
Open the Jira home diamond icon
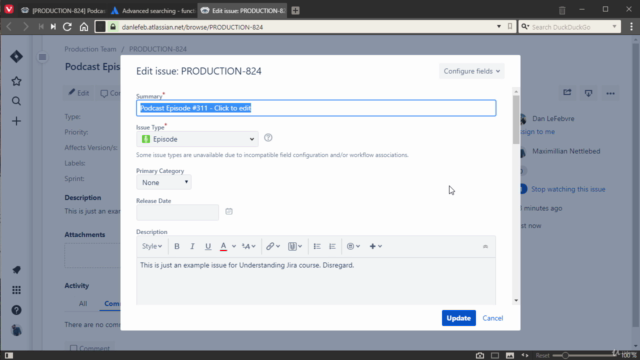[x=16, y=56]
